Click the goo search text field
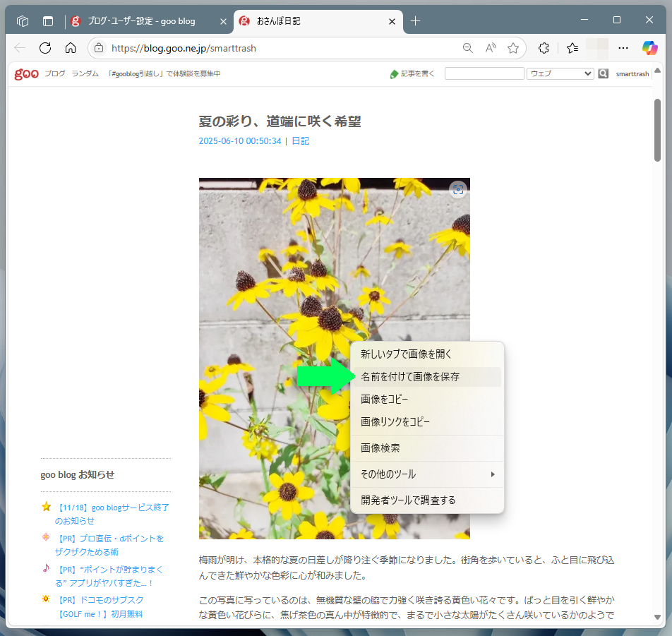Screen dimensions: 672x636 pyautogui.click(x=484, y=73)
